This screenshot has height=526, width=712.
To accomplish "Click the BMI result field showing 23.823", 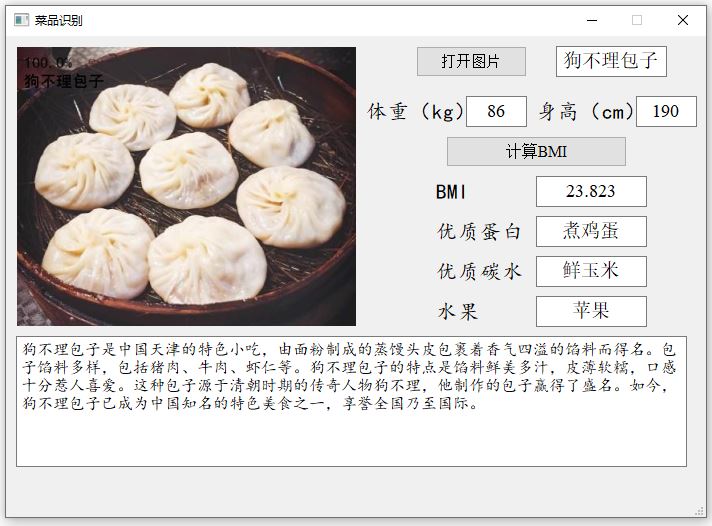I will click(591, 191).
